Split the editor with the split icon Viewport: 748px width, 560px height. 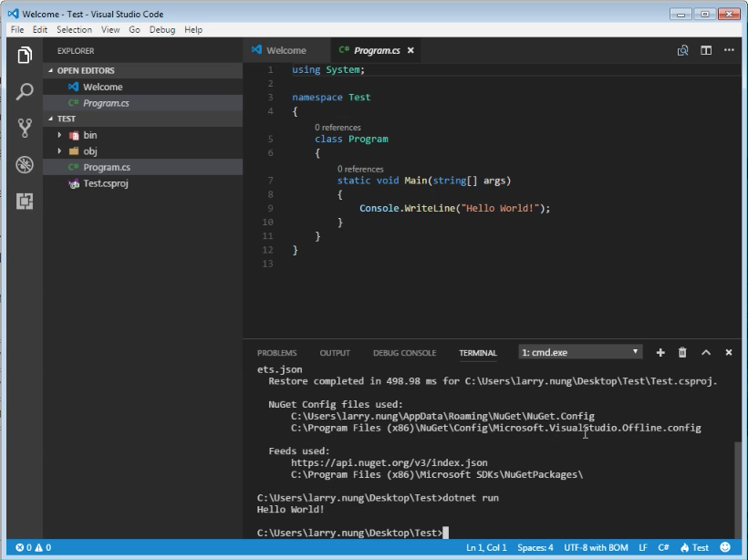point(706,50)
